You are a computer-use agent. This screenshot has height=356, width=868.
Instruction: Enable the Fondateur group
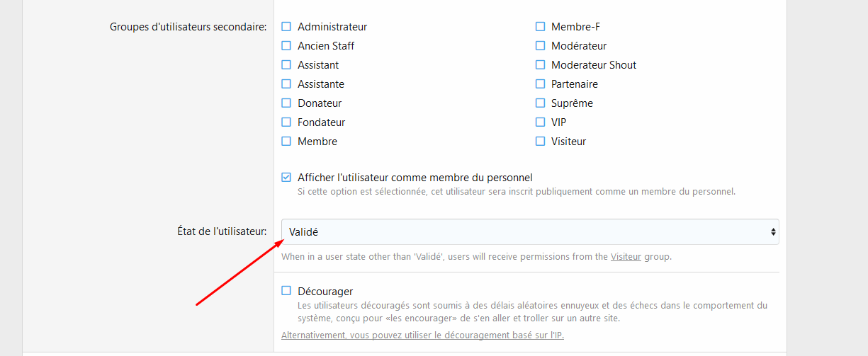[286, 122]
